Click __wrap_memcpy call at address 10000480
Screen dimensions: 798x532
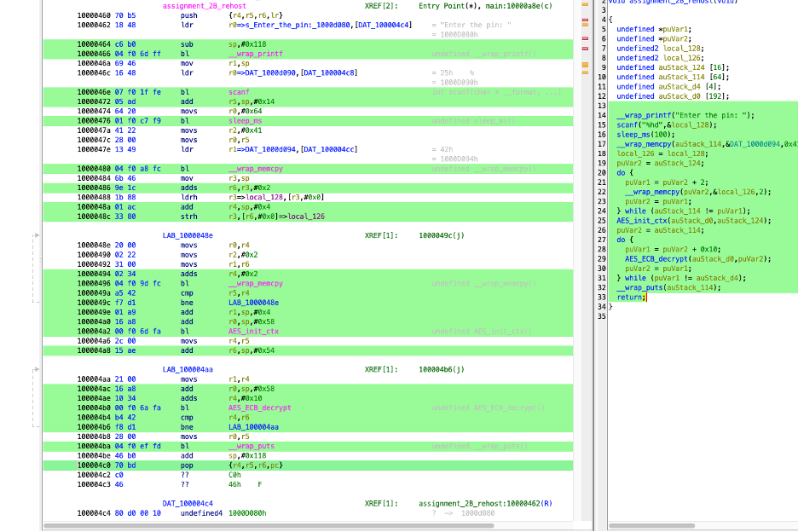pos(256,169)
